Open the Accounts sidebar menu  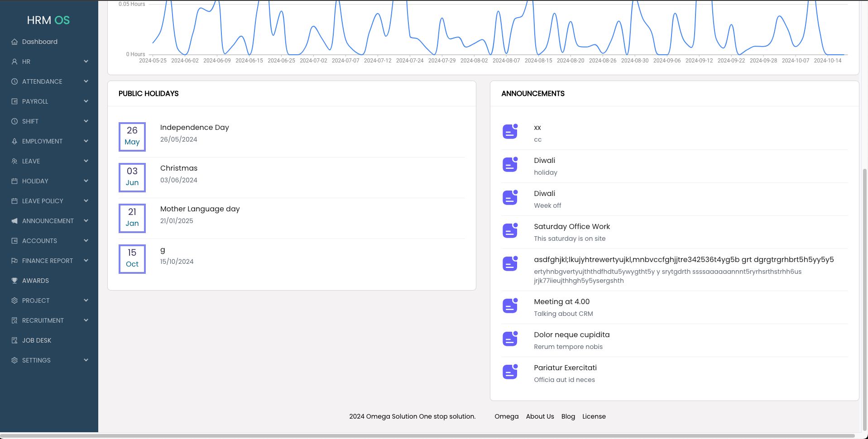[x=39, y=241]
